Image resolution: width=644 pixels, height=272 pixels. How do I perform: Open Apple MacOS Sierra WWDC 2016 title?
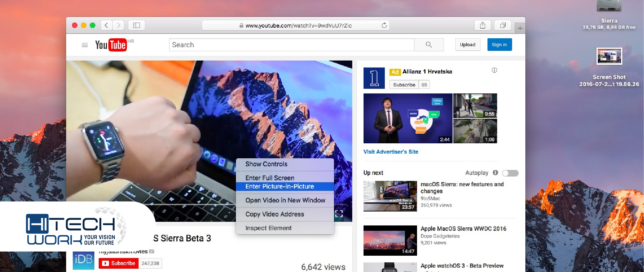point(463,229)
